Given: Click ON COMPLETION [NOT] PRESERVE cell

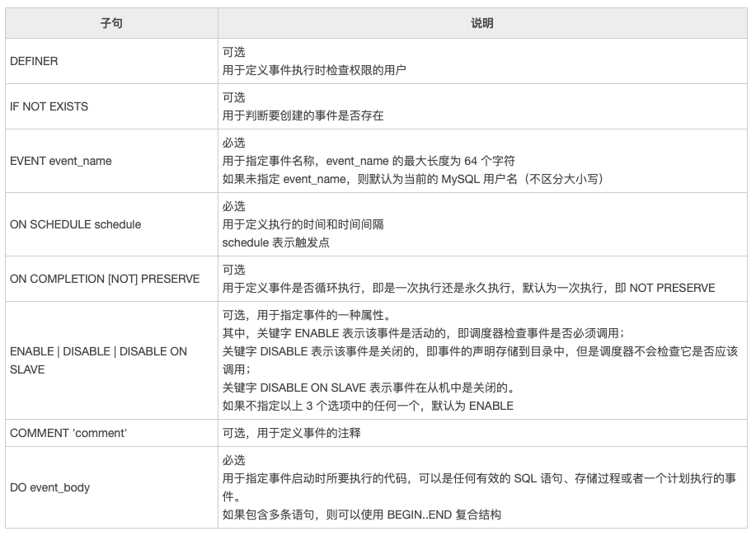Looking at the screenshot, I should [x=105, y=279].
